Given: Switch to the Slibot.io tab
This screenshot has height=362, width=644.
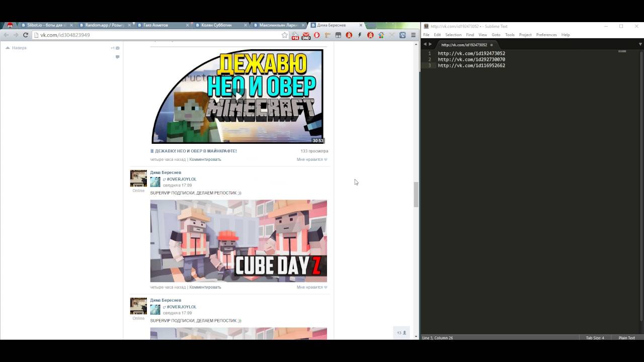Looking at the screenshot, I should (47, 25).
